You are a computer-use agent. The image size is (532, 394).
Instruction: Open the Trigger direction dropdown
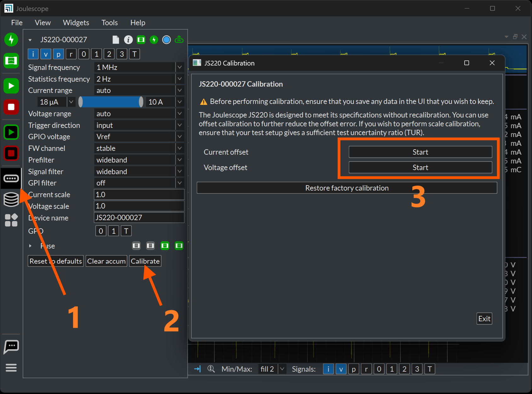139,125
